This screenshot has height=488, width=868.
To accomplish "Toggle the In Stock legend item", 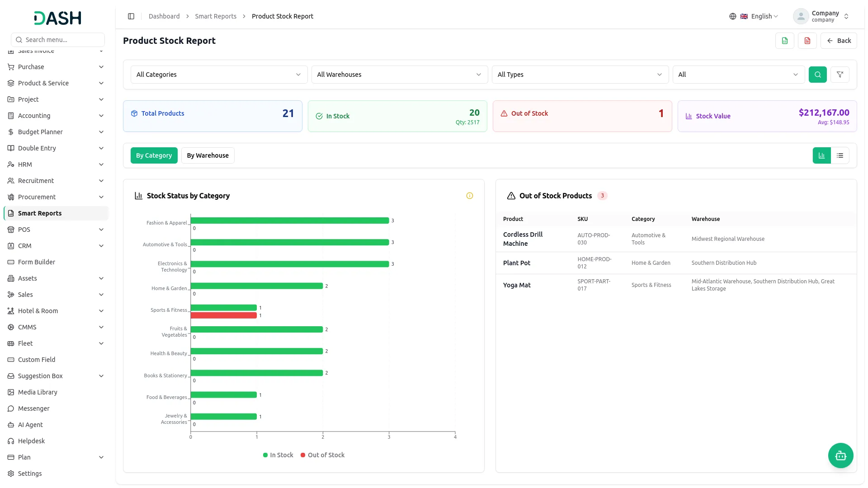I will (278, 455).
